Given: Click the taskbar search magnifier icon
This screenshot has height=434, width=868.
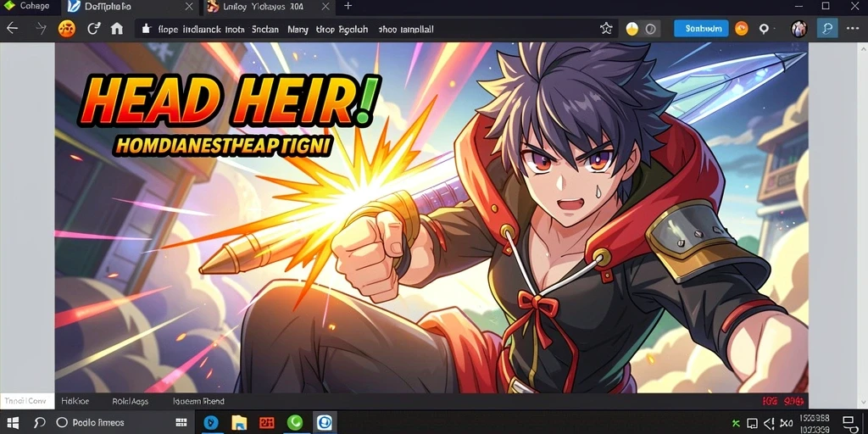Looking at the screenshot, I should click(x=39, y=422).
